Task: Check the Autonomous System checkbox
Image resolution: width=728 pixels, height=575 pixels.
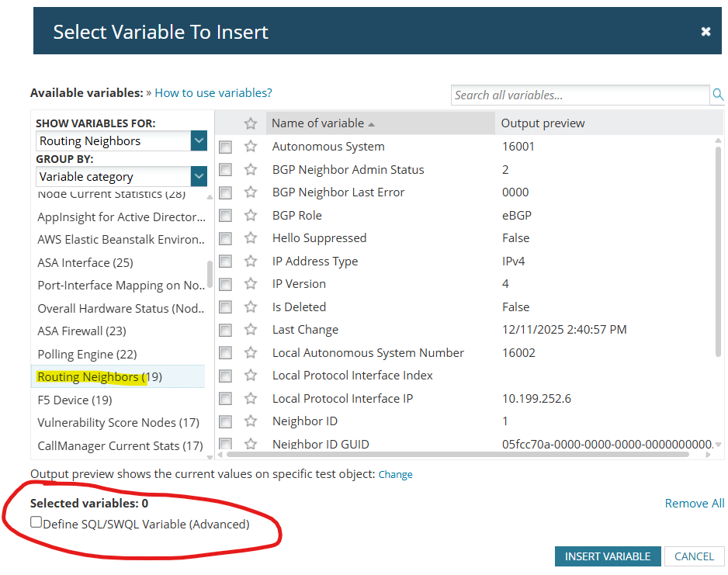Action: pyautogui.click(x=226, y=147)
